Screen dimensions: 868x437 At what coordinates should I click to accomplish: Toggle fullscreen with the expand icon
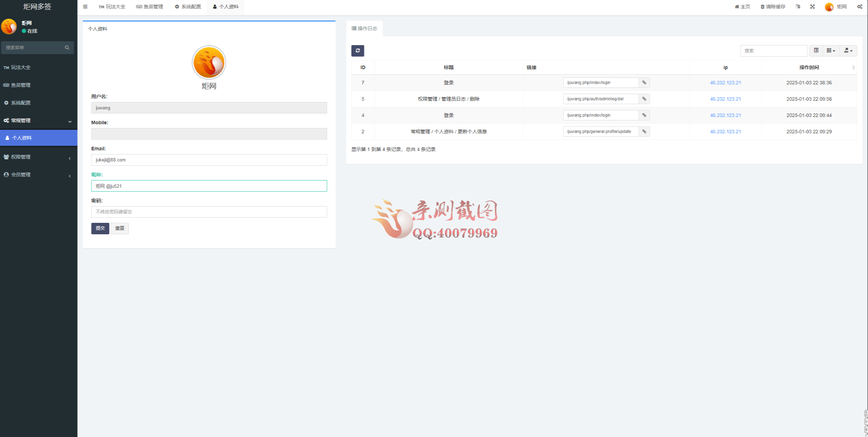pyautogui.click(x=812, y=7)
